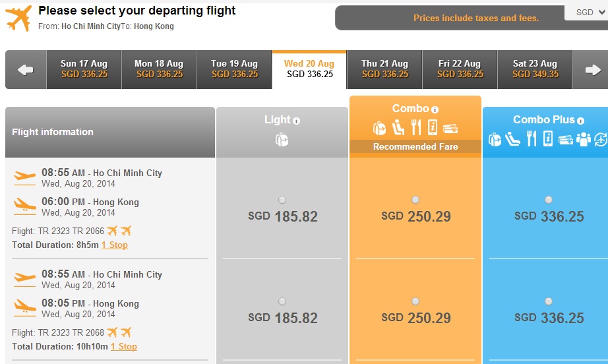Viewport: 608px width, 364px height.
Task: Click the orange airplane logo icon
Action: click(x=18, y=18)
